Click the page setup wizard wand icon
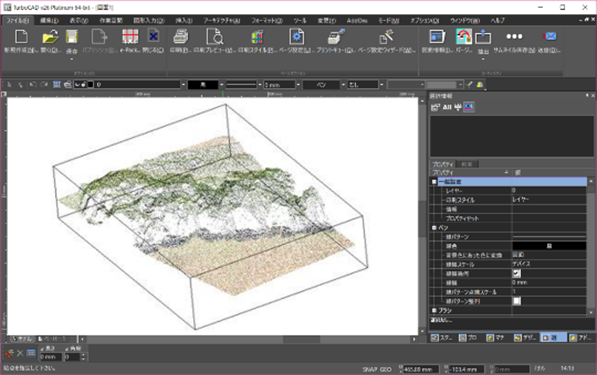The image size is (597, 375). point(386,37)
